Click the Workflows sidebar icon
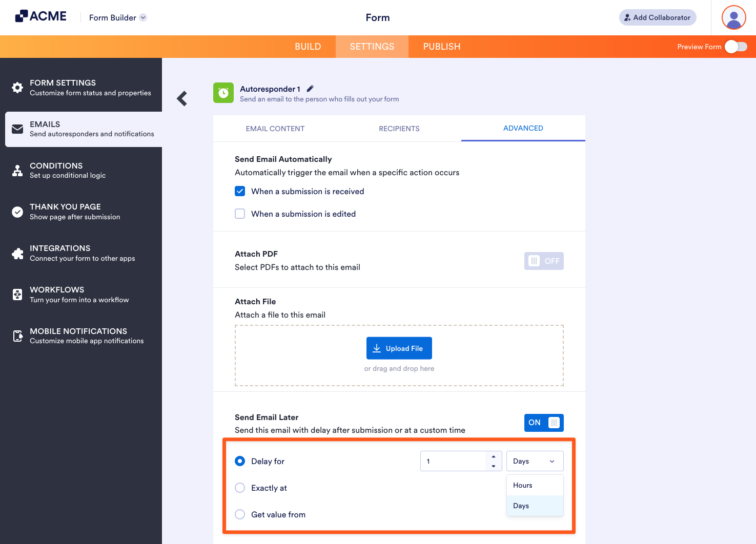The height and width of the screenshot is (544, 756). [17, 294]
